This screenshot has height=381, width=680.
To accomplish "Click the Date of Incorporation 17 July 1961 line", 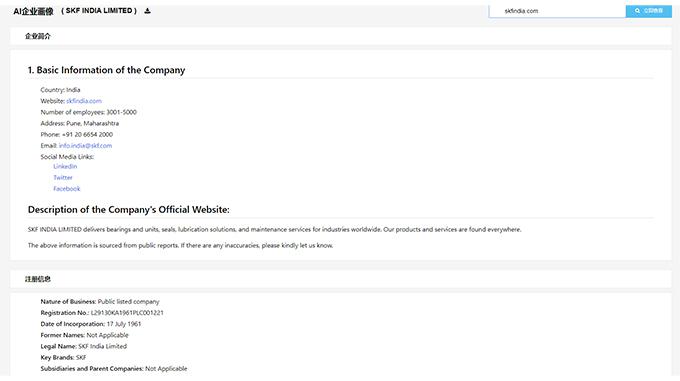I will coord(91,324).
